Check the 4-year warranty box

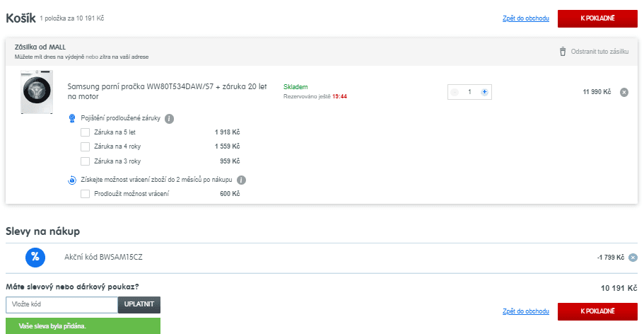pyautogui.click(x=85, y=146)
